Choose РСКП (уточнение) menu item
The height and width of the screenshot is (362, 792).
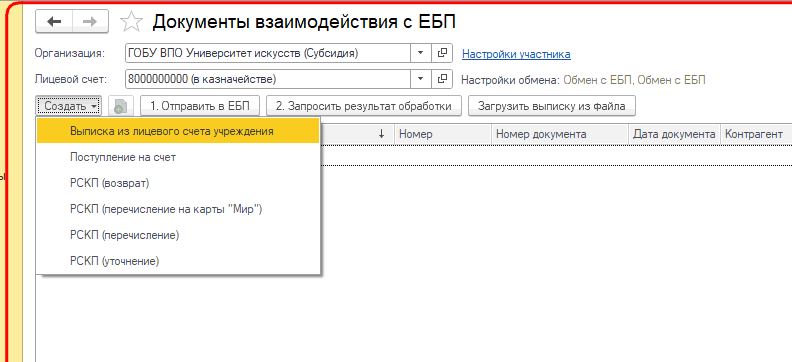coord(178,262)
